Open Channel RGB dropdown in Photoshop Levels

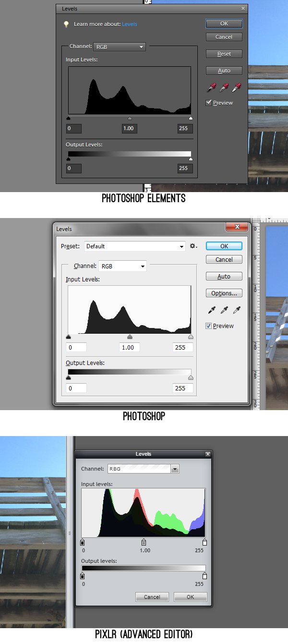(x=122, y=266)
